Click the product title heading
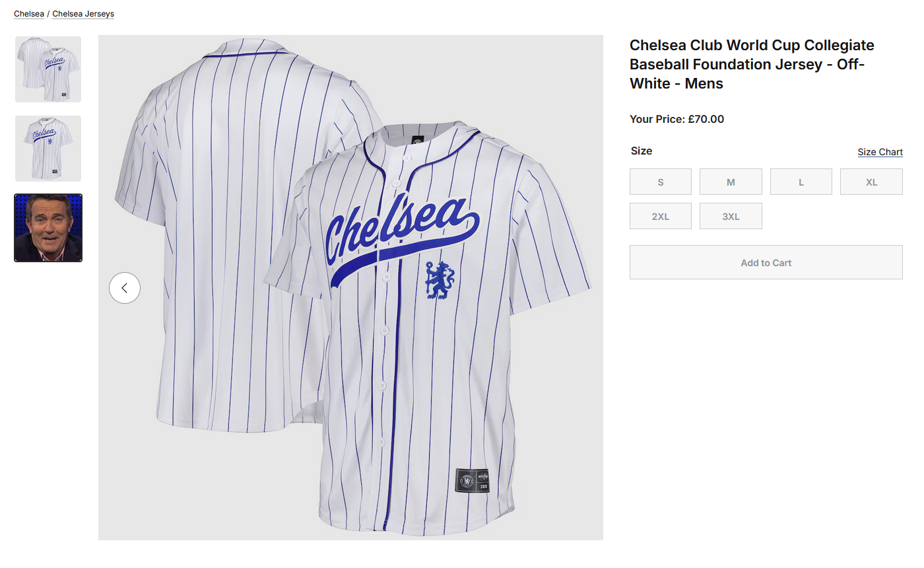This screenshot has height=568, width=924. (x=752, y=64)
